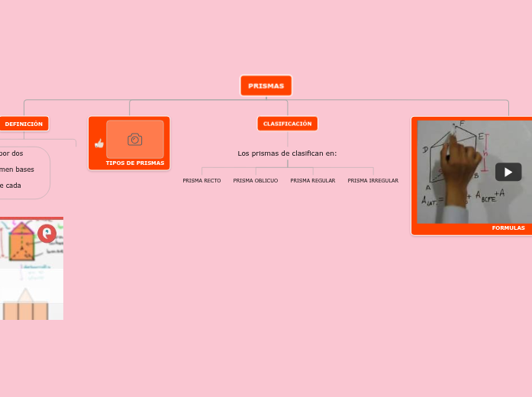Select the DEFINICIÓN node
This screenshot has width=532, height=397.
(24, 124)
